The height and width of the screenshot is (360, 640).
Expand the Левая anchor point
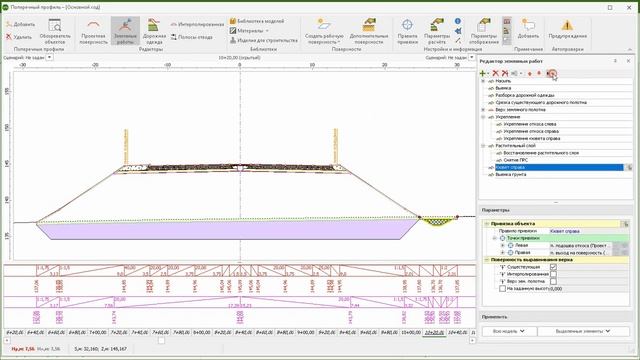[x=502, y=245]
